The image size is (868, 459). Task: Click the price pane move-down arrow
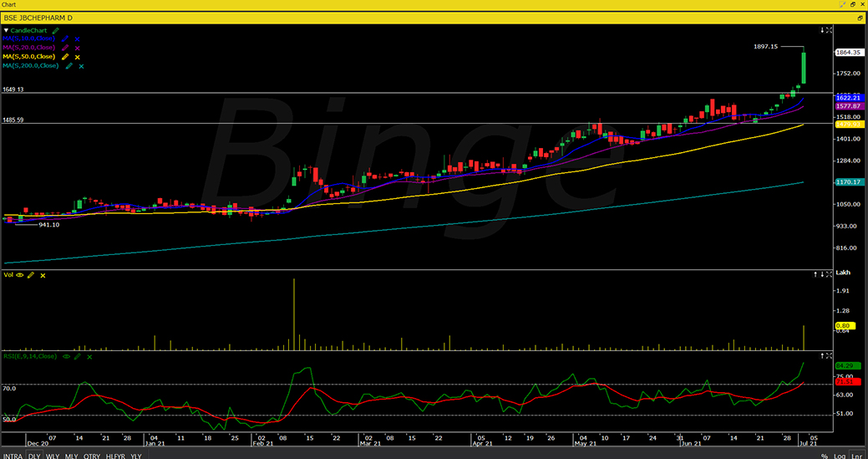tap(823, 30)
